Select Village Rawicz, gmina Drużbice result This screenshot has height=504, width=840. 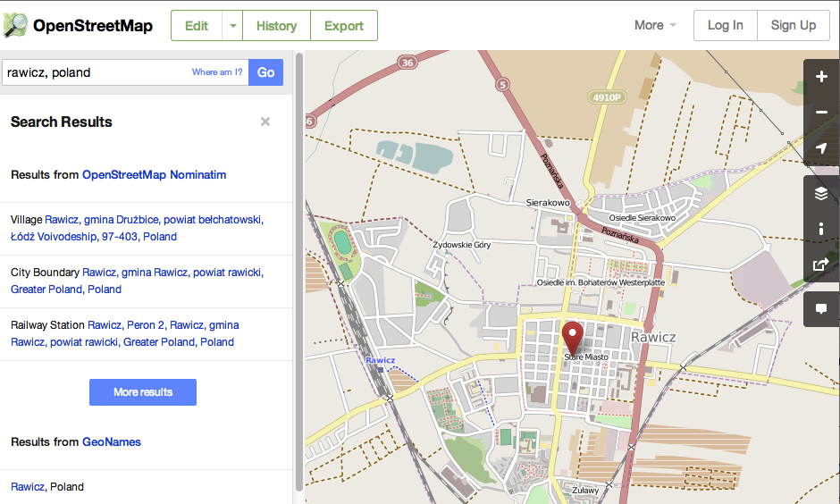tap(137, 228)
